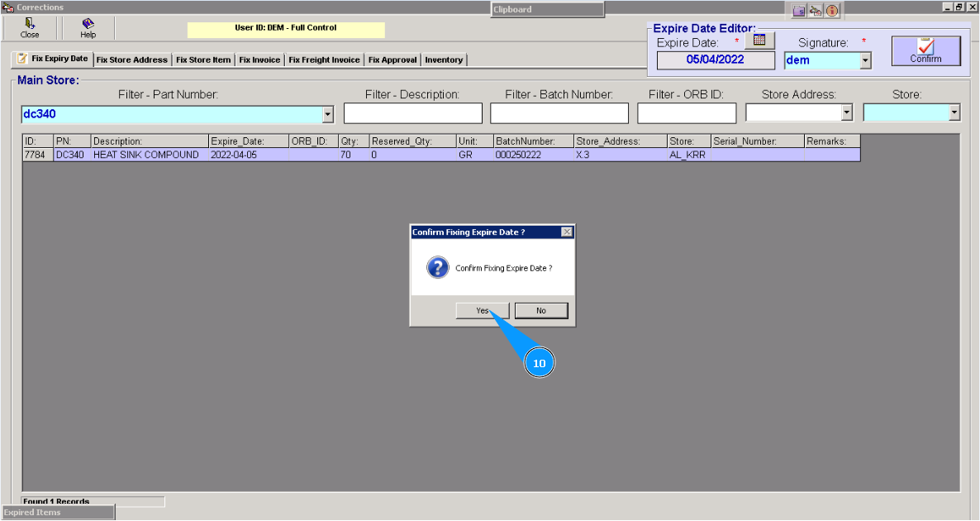Click the question mark dialog icon
The width and height of the screenshot is (980, 521).
(x=437, y=268)
